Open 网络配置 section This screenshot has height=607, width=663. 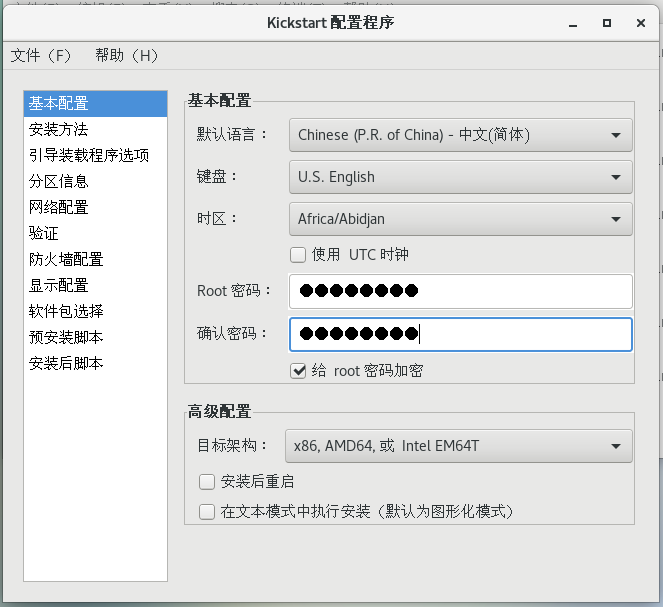point(96,208)
